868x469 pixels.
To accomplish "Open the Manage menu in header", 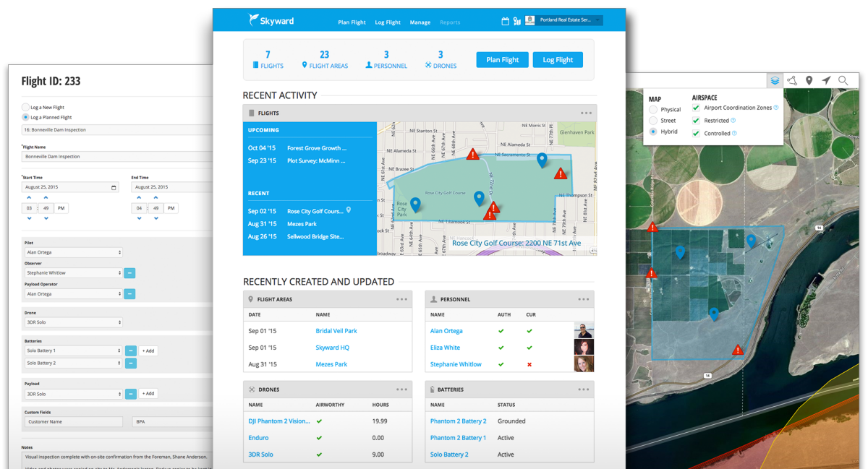I will pos(420,22).
